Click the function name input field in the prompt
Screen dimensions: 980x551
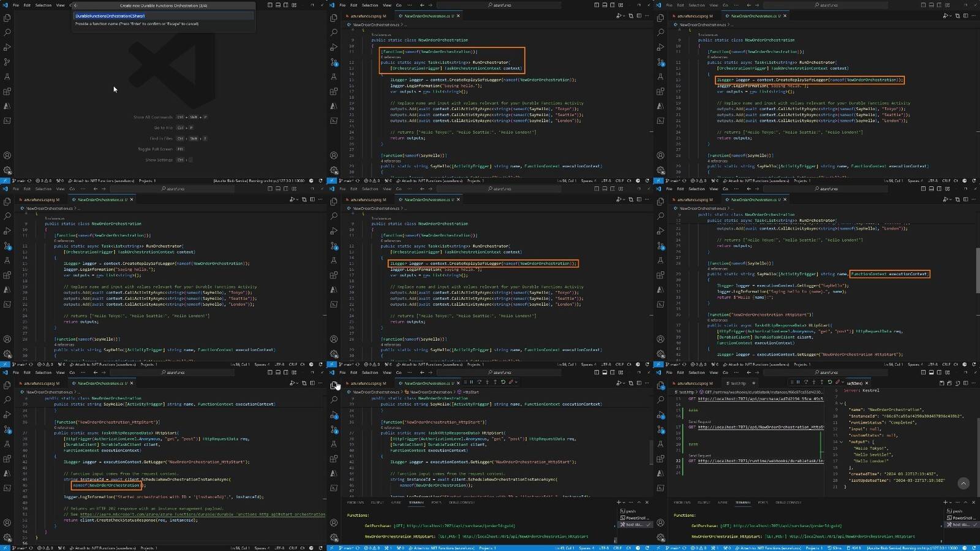[x=164, y=16]
